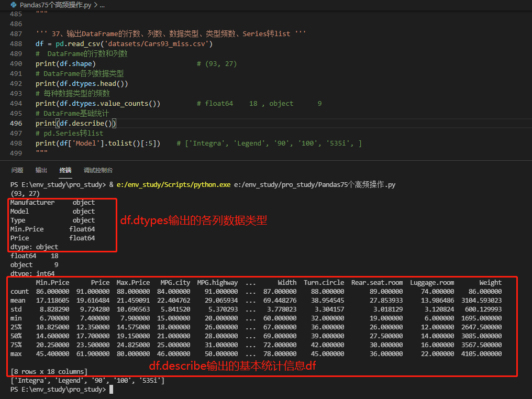Click line number 488 in the gutter
Screen dimensions: 532x399
(16, 44)
